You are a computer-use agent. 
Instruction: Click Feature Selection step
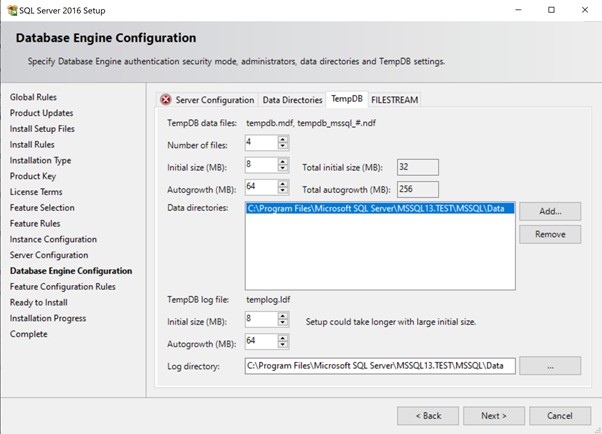point(42,207)
